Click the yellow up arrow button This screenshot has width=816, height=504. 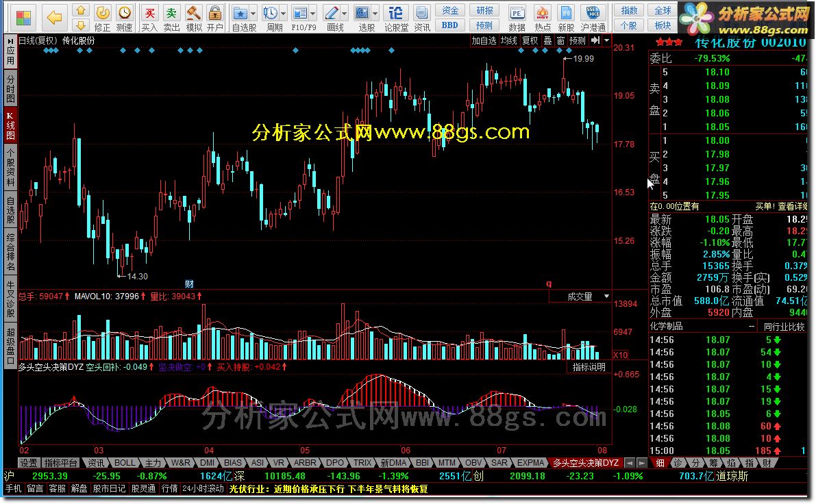pyautogui.click(x=80, y=10)
